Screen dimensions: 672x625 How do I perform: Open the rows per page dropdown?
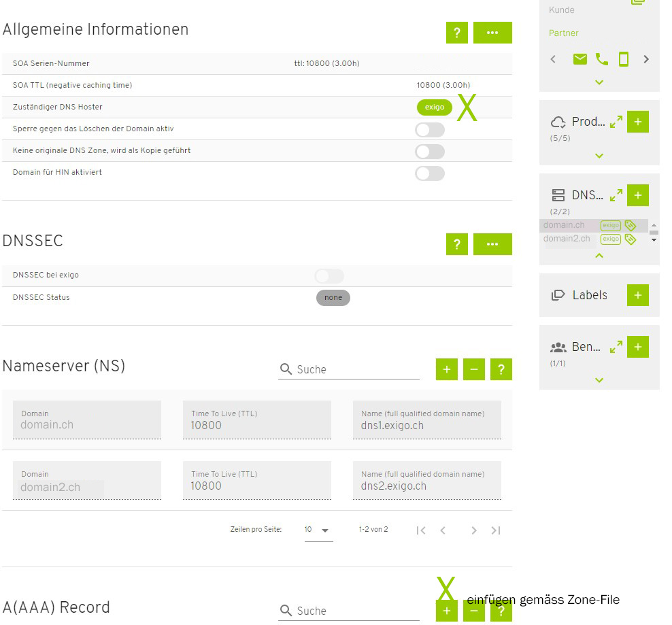pos(318,530)
